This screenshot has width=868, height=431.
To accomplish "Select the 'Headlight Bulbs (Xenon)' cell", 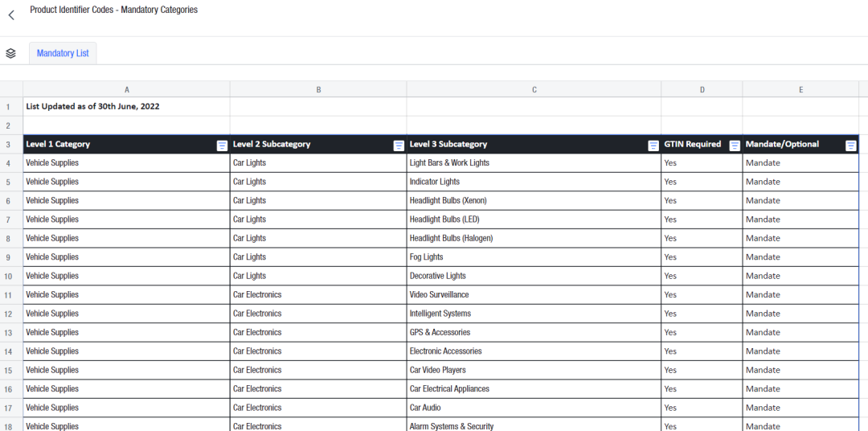I will [534, 200].
